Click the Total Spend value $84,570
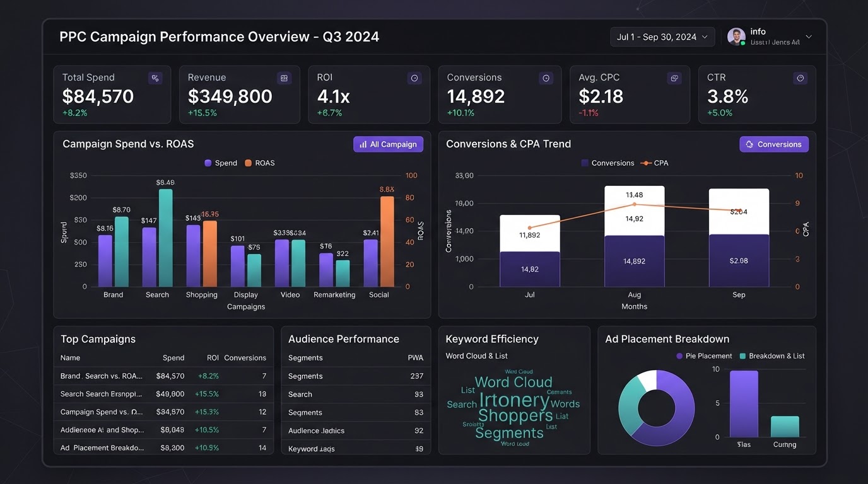Screen dimensions: 868x484 [98, 96]
